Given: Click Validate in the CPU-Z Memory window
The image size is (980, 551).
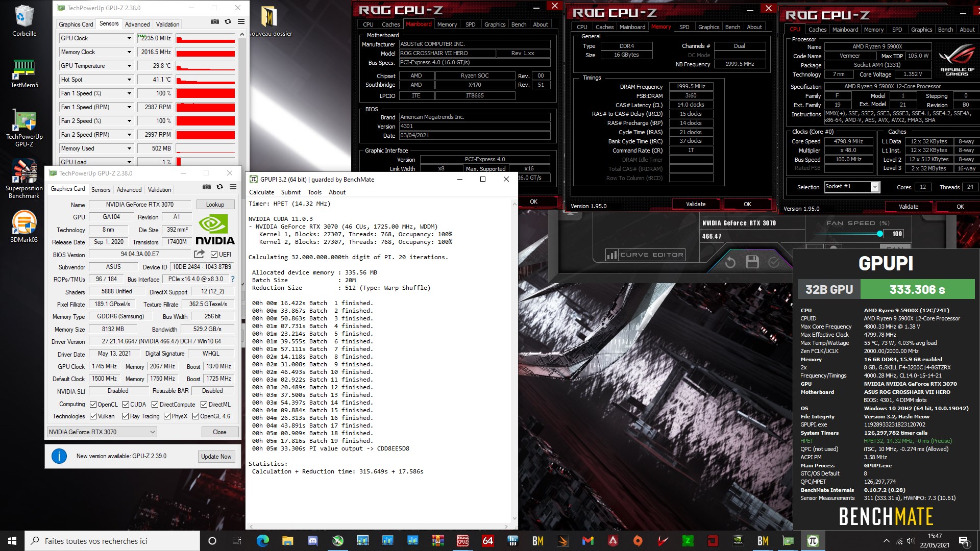Looking at the screenshot, I should [696, 204].
